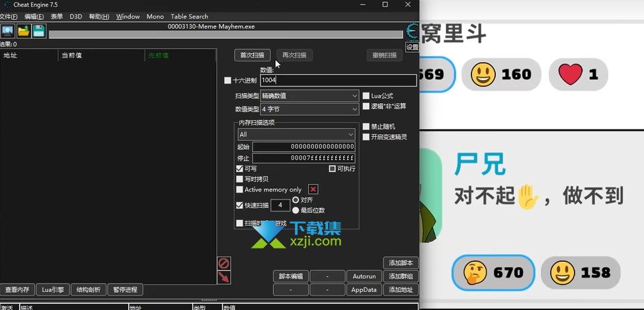The image size is (644, 310).
Task: Open the 数值类型 dropdown
Action: pos(310,109)
